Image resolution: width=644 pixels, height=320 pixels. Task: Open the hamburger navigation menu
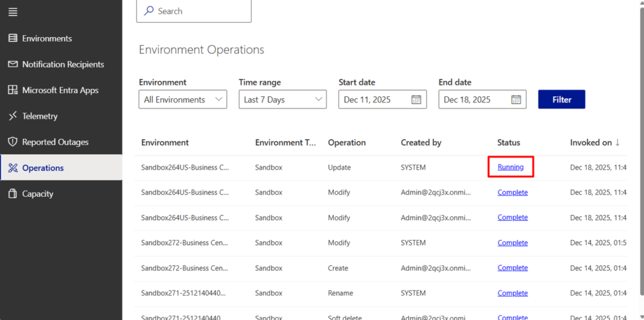point(13,12)
